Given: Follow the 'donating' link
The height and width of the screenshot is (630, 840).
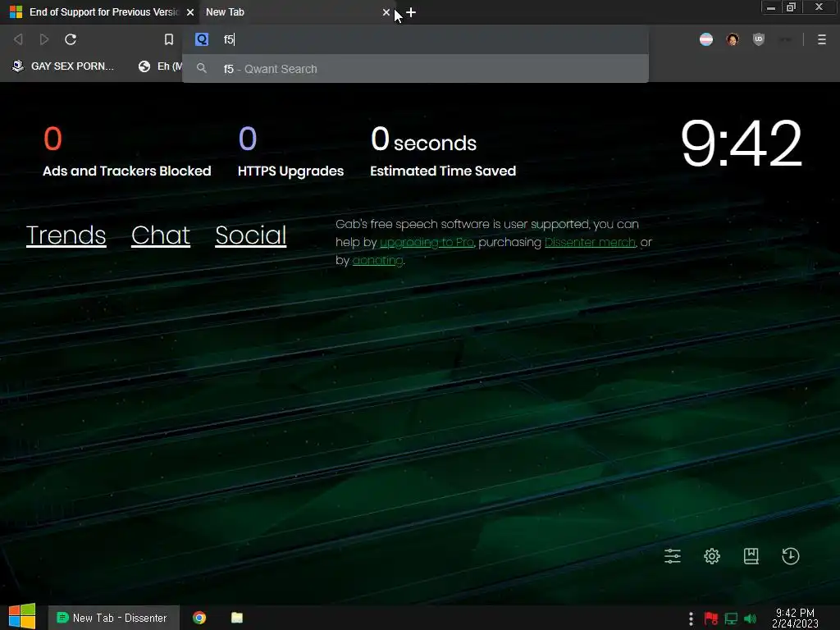Looking at the screenshot, I should point(377,260).
